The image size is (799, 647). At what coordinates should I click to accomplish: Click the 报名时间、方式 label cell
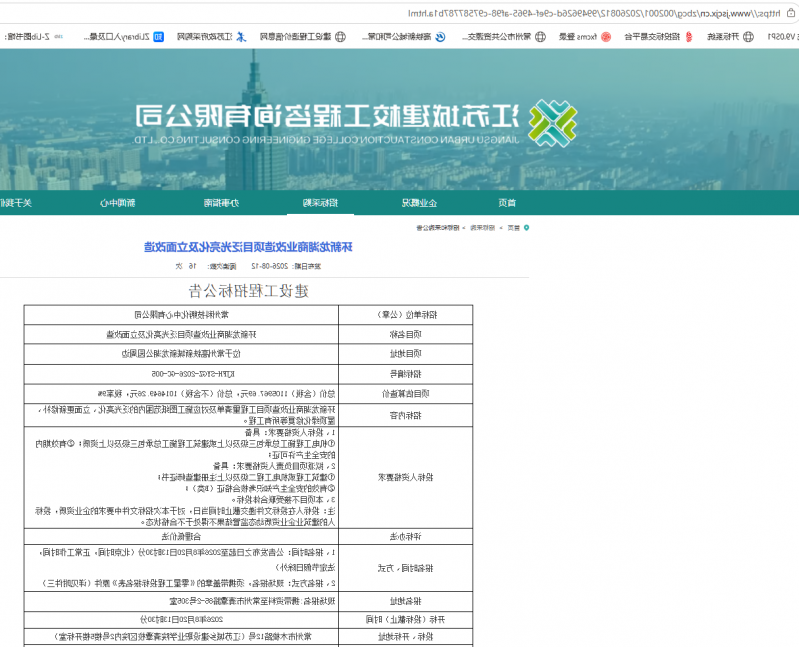click(x=406, y=568)
